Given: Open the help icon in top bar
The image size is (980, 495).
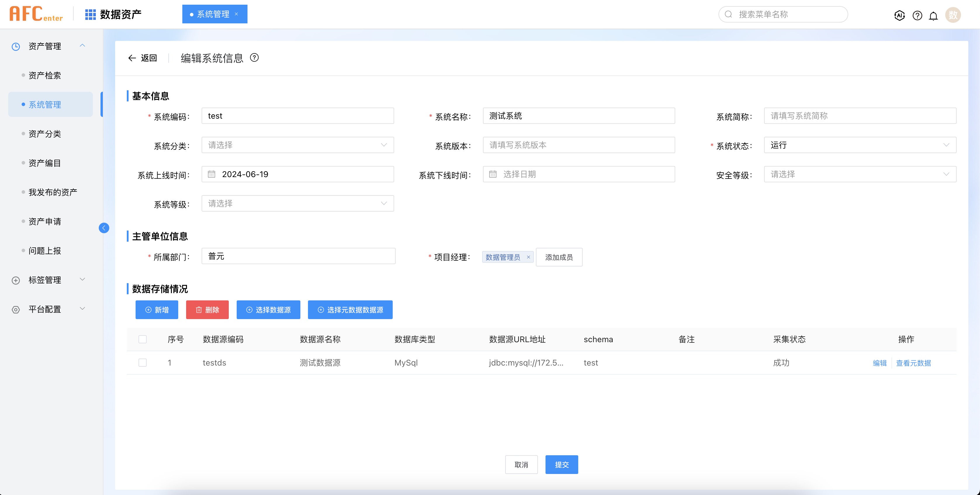Looking at the screenshot, I should click(x=917, y=15).
